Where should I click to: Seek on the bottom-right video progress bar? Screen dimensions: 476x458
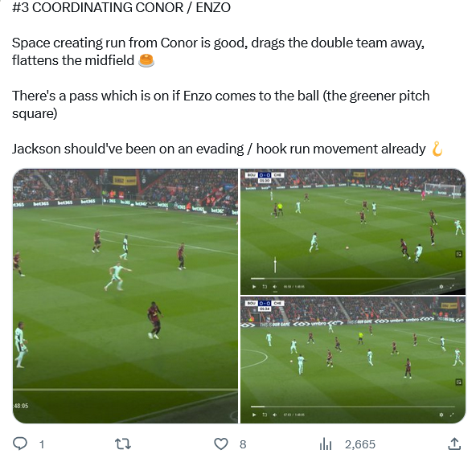pos(353,407)
